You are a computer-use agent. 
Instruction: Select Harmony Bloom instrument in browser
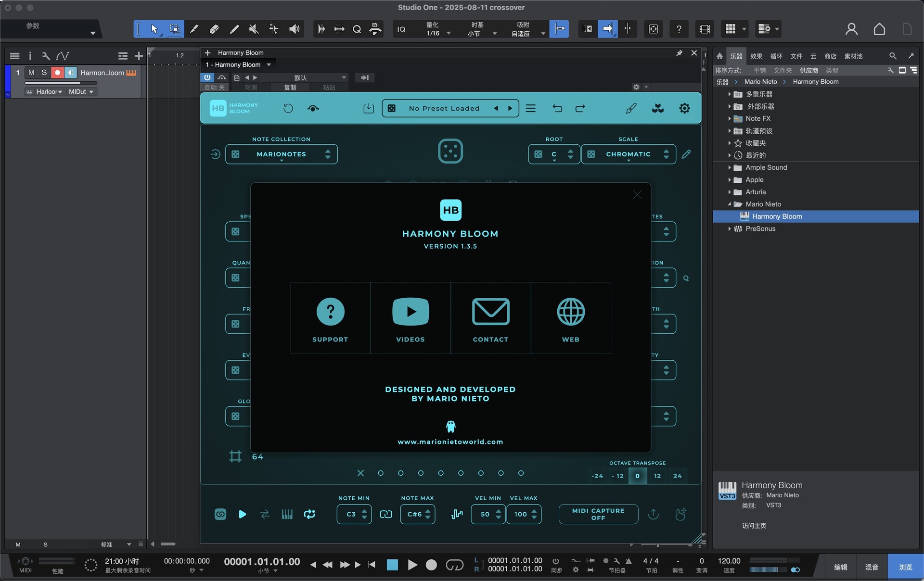pyautogui.click(x=816, y=216)
